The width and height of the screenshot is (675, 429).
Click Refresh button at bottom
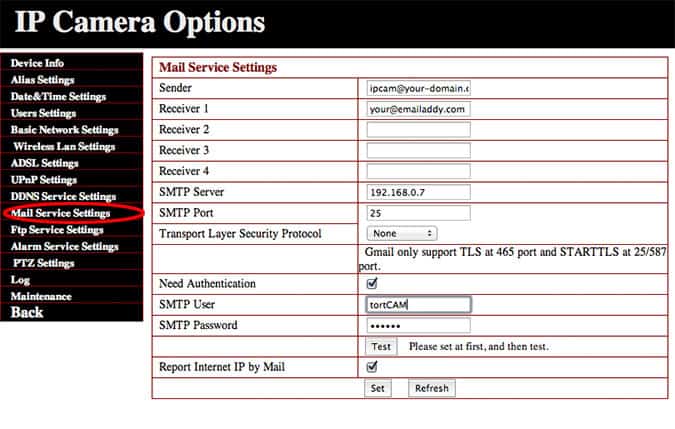(x=431, y=388)
